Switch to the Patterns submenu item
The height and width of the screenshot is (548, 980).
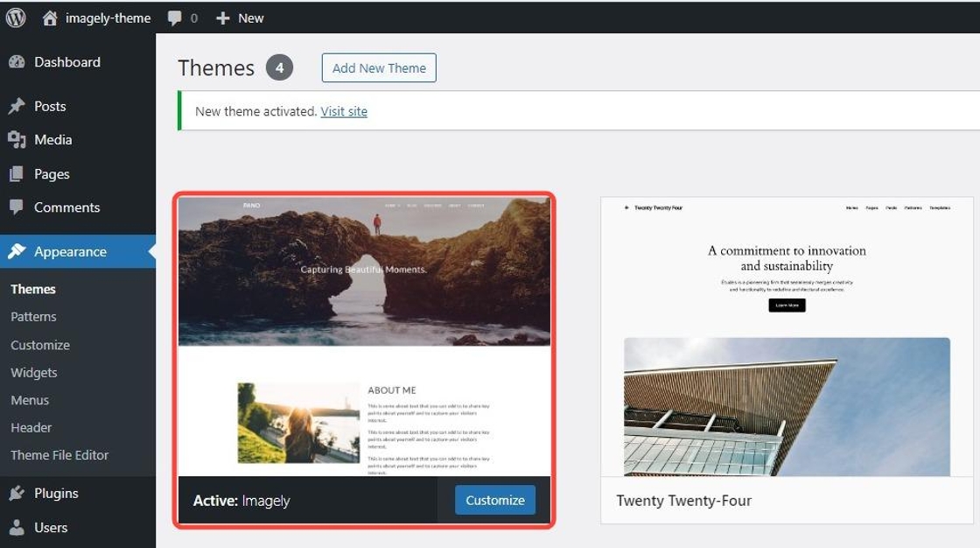pos(34,316)
